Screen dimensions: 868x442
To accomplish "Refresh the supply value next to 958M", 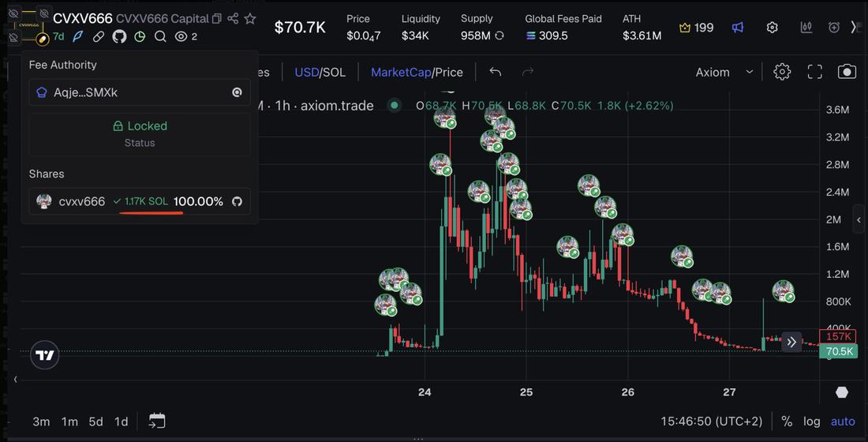I will [499, 36].
